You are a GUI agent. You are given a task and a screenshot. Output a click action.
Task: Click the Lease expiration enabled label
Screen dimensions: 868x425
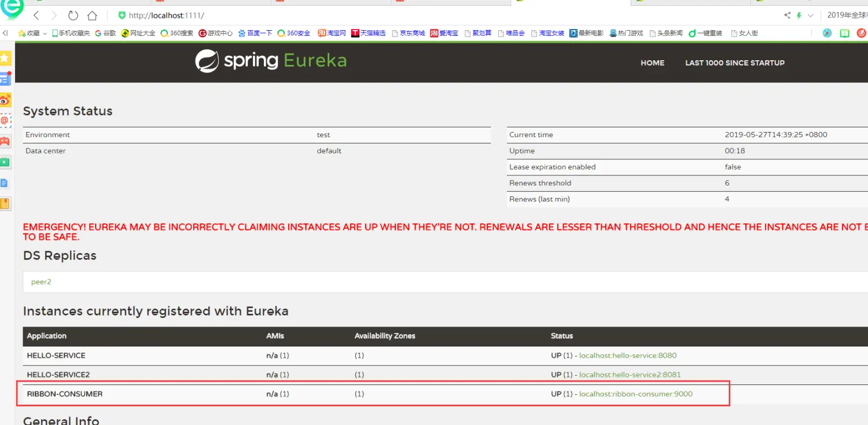click(x=553, y=167)
